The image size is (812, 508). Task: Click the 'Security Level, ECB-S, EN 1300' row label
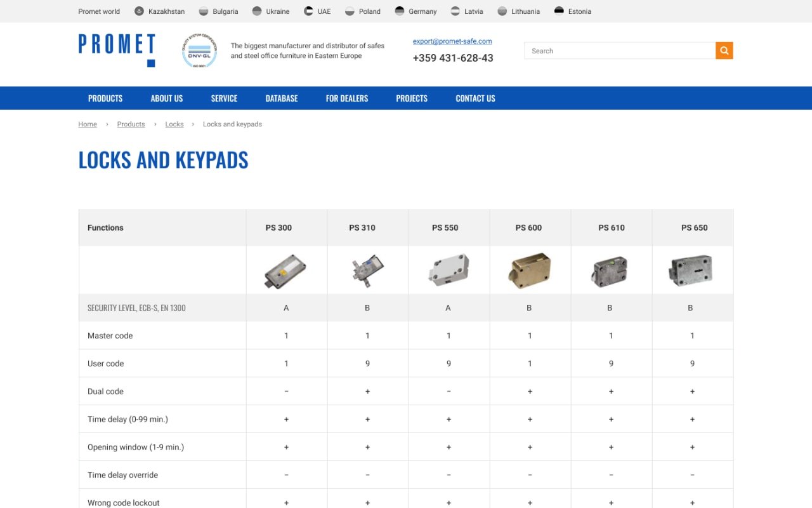pyautogui.click(x=136, y=308)
